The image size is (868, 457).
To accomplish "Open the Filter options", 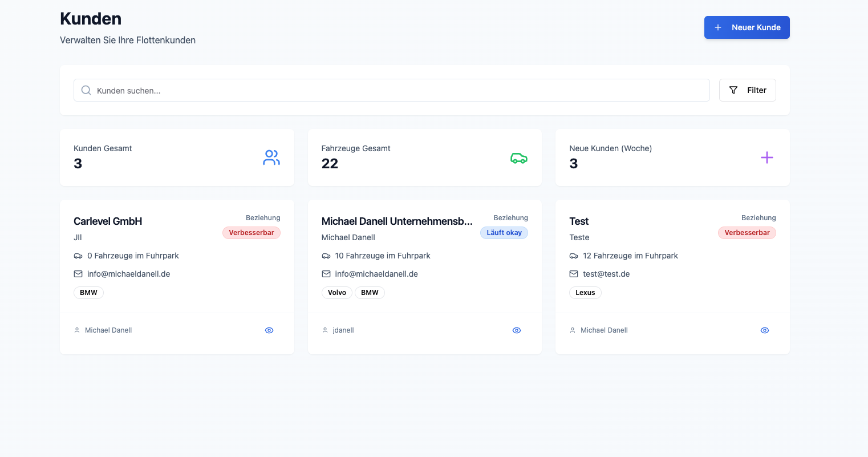I will pyautogui.click(x=747, y=90).
